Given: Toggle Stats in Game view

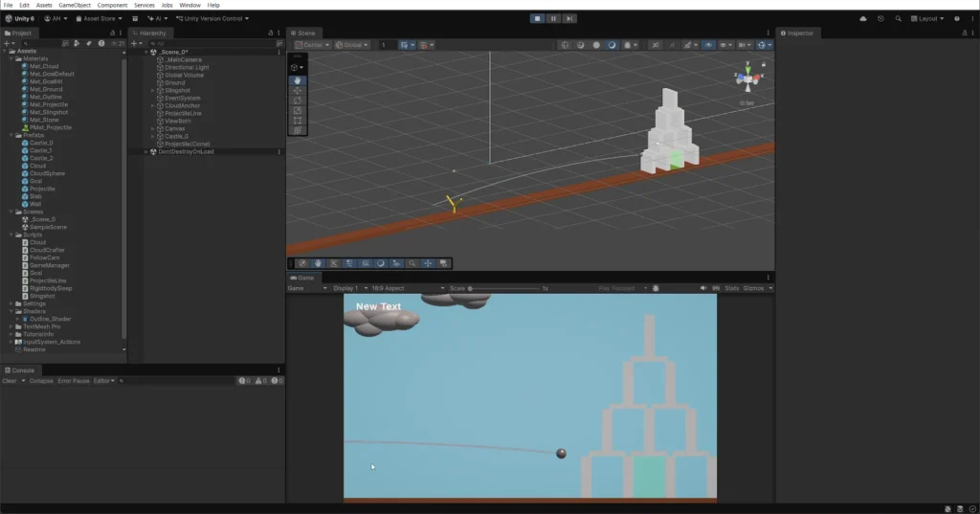Looking at the screenshot, I should pos(732,288).
